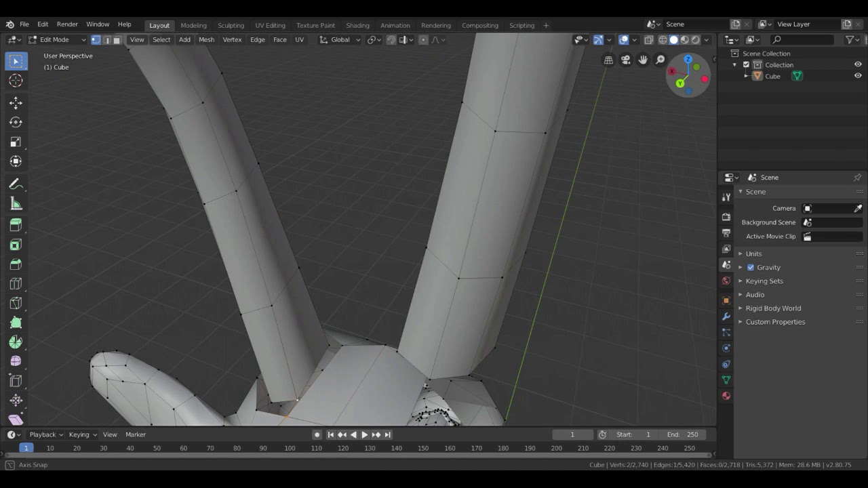Select the Inset Faces tool
Image resolution: width=868 pixels, height=488 pixels.
(x=16, y=244)
